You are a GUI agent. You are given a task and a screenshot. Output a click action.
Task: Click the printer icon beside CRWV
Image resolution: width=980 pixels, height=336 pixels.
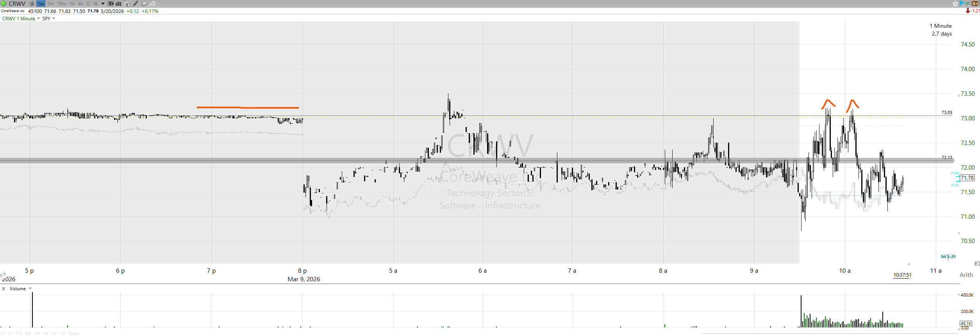tap(31, 4)
